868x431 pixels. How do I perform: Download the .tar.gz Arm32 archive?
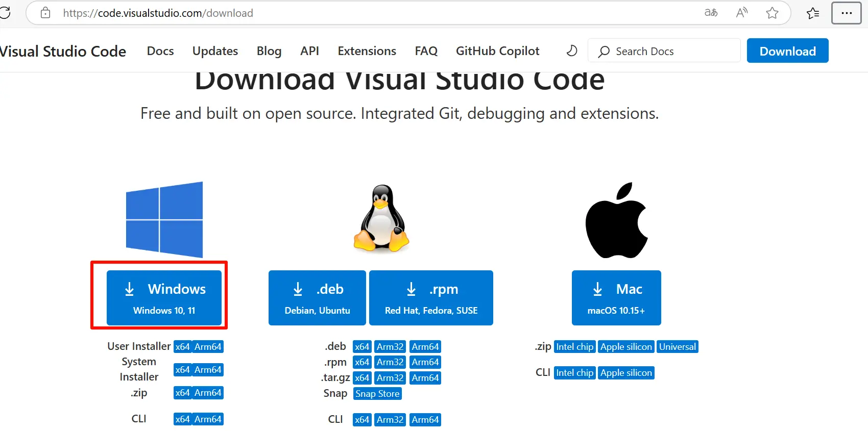point(390,378)
